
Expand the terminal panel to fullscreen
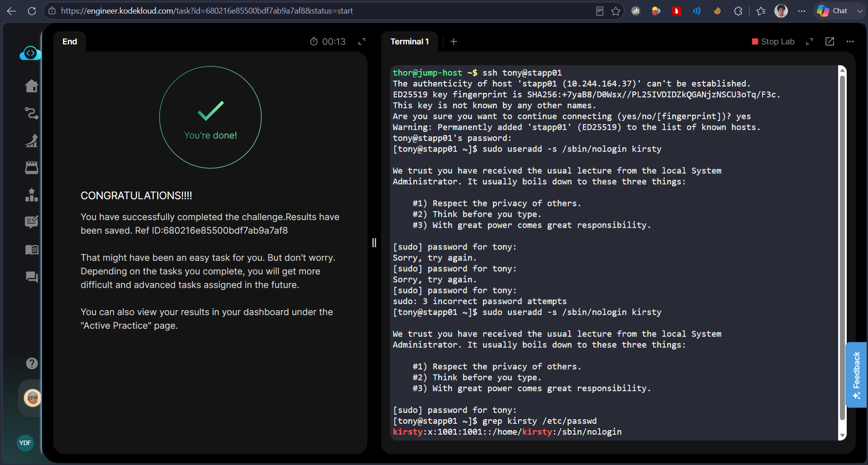809,42
